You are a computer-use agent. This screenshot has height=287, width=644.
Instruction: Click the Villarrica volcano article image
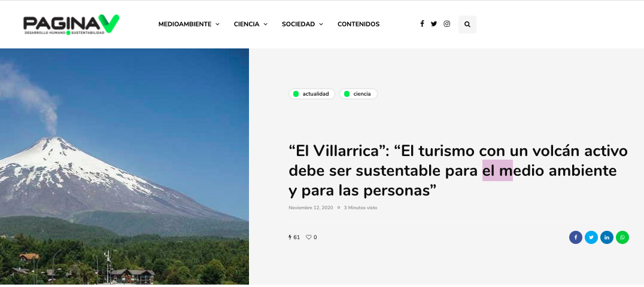124,166
